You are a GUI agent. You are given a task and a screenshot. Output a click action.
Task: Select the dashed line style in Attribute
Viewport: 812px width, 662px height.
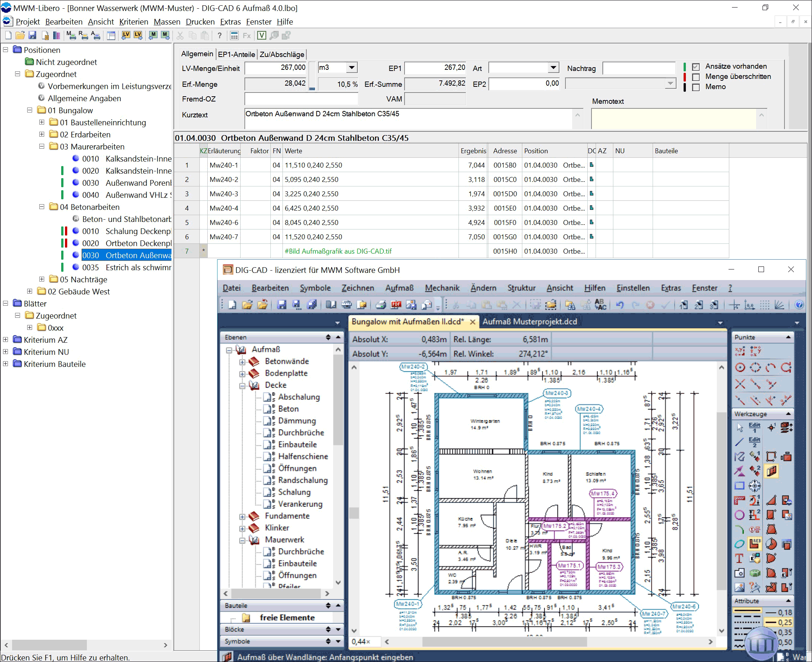coord(747,616)
